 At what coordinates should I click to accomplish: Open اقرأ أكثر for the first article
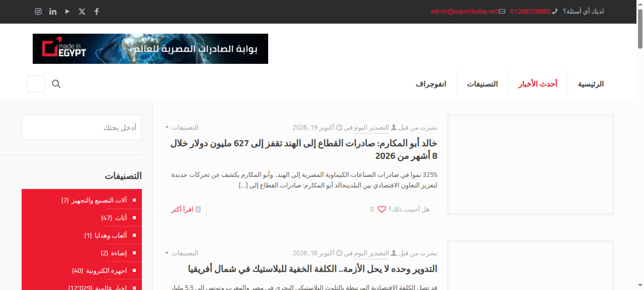point(182,209)
